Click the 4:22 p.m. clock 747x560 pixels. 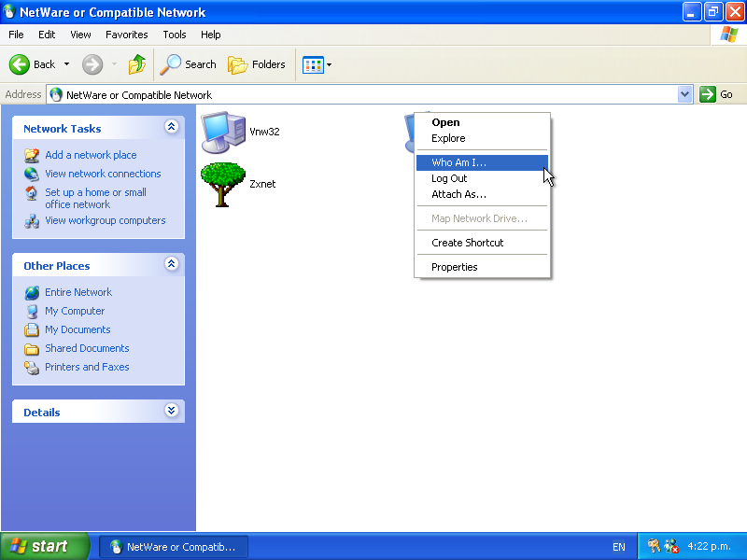(x=709, y=546)
